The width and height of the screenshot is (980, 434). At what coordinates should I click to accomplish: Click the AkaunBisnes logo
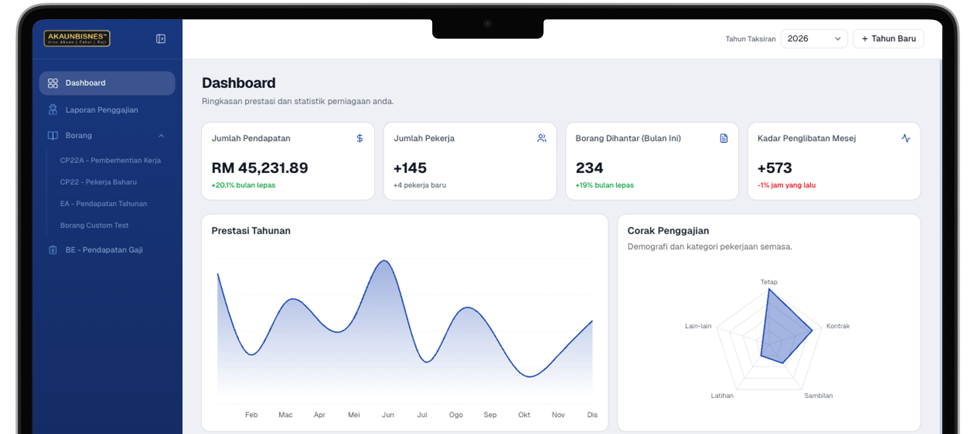[x=77, y=38]
